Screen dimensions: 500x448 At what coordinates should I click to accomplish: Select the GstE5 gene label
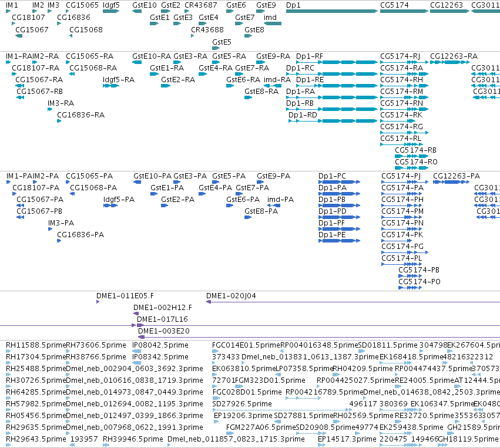(x=222, y=42)
